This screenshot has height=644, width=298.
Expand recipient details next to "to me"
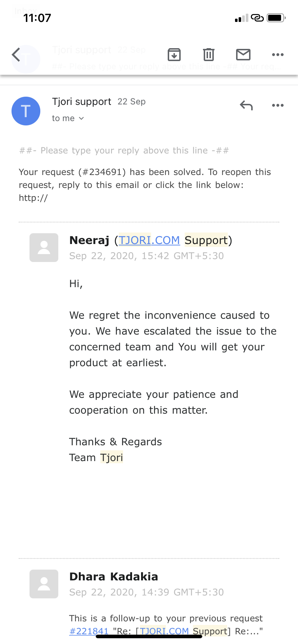[x=81, y=119]
